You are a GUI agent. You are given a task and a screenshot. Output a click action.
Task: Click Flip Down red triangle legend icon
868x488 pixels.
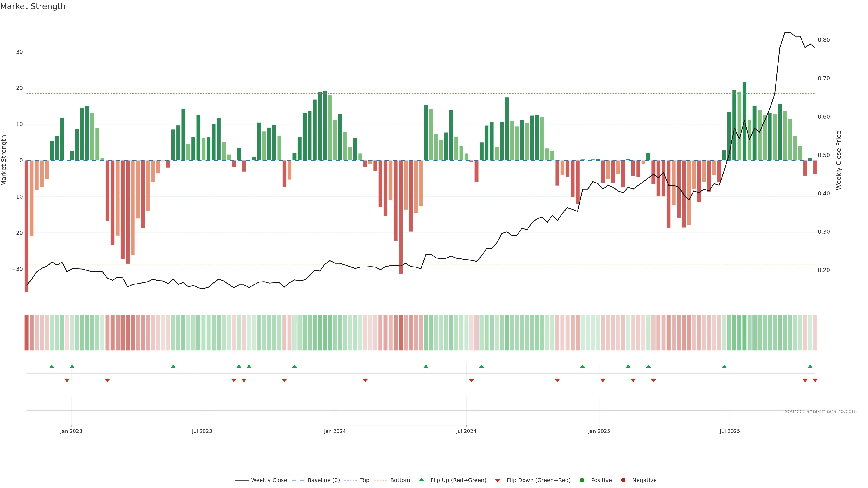click(x=498, y=481)
